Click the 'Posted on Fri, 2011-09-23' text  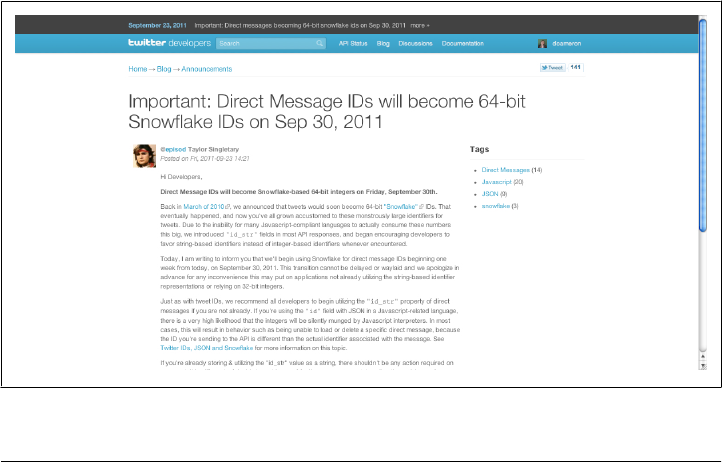205,158
